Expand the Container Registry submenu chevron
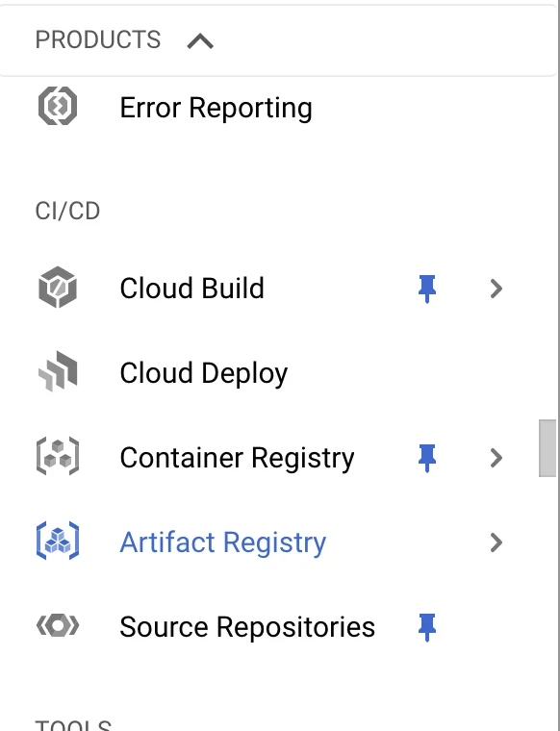The width and height of the screenshot is (560, 731). (x=496, y=458)
